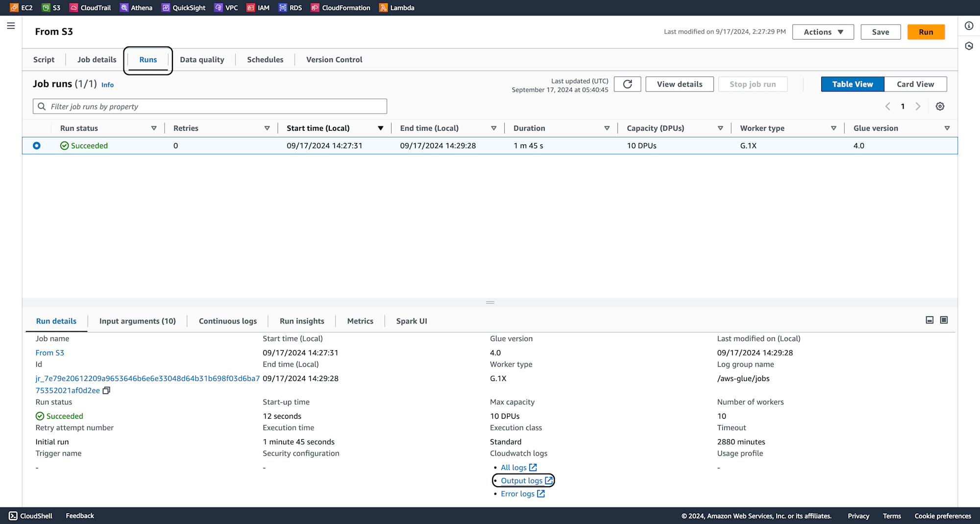The height and width of the screenshot is (524, 980).
Task: Sort by Glue version column
Action: (947, 128)
